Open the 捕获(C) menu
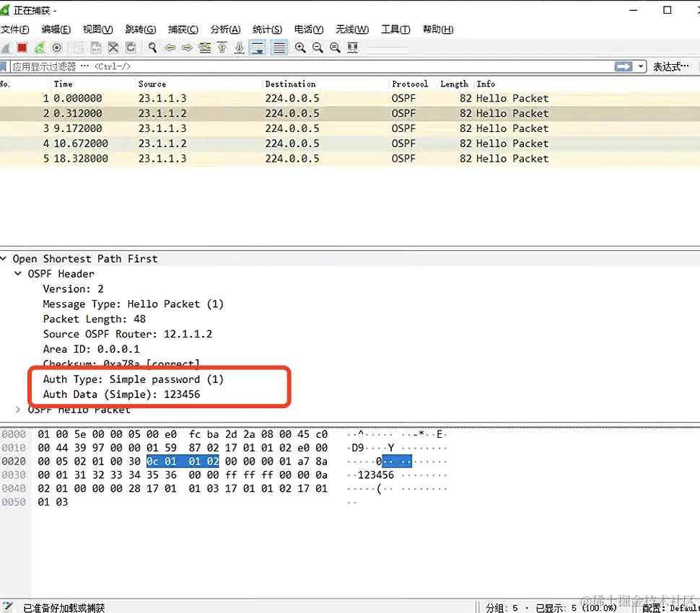The image size is (700, 613). tap(183, 30)
